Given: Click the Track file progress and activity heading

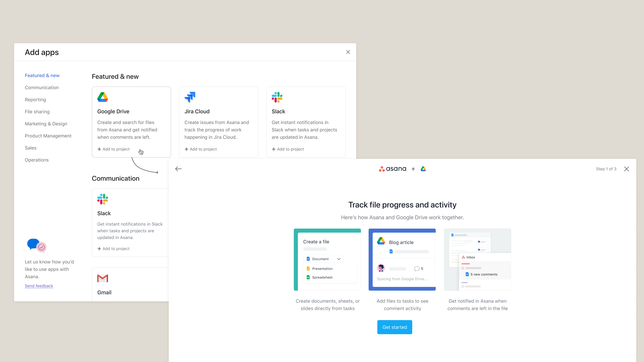Looking at the screenshot, I should (x=402, y=205).
